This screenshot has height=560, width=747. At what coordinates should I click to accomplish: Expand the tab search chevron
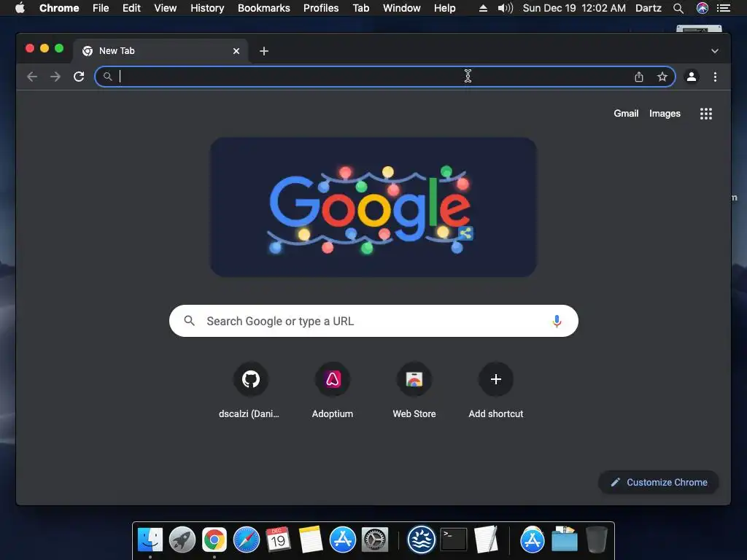point(715,51)
